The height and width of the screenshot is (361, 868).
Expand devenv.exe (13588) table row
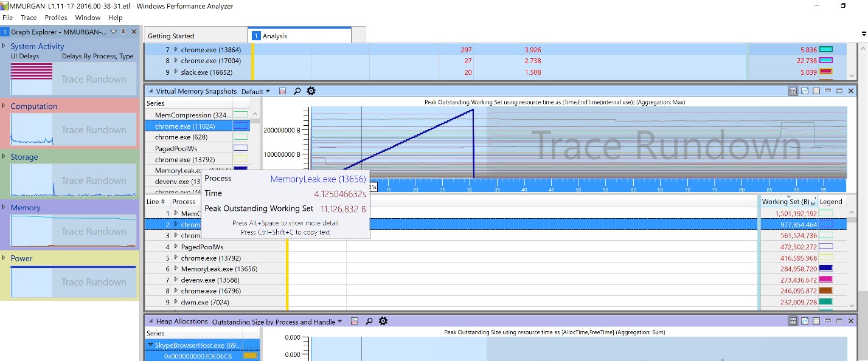pyautogui.click(x=176, y=280)
